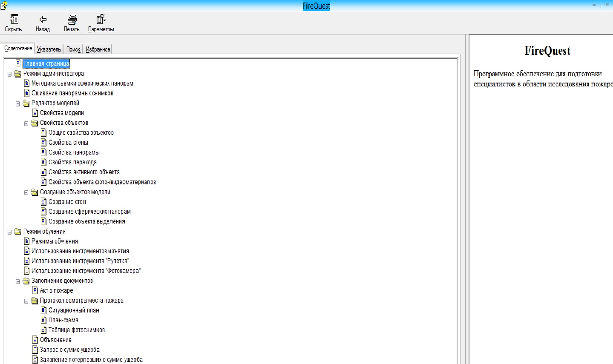Click the page icon beside Свойства стены
The image size is (613, 364).
point(43,143)
